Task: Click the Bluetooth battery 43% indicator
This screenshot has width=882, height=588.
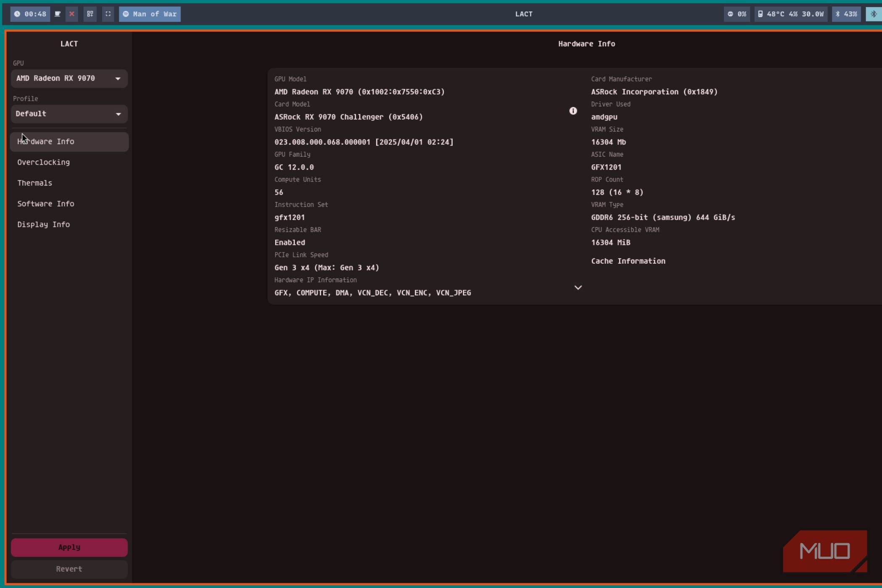Action: (x=846, y=14)
